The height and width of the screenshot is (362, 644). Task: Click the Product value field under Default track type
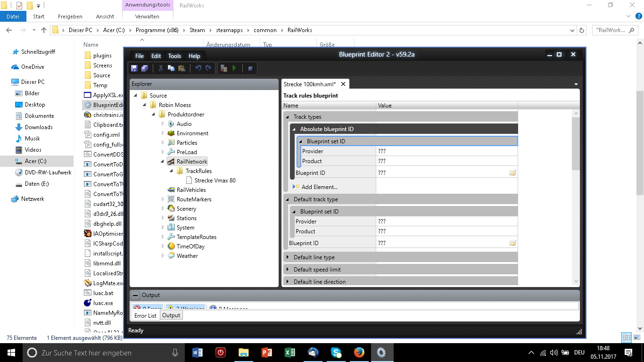point(447,231)
